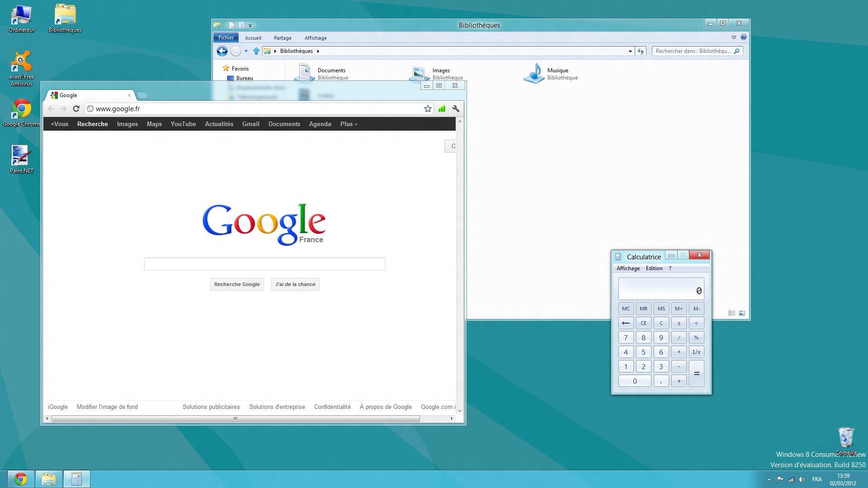Select Google Chrome desktop shortcut
Image resolution: width=868 pixels, height=488 pixels.
coord(21,113)
